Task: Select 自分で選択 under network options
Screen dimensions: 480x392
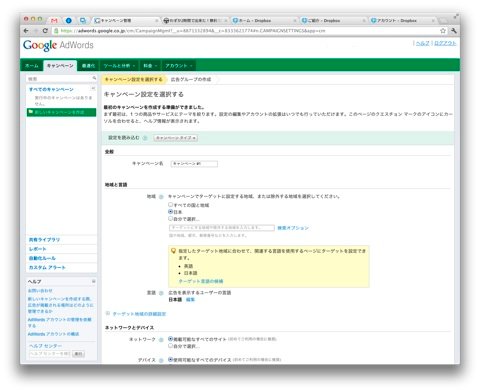Action: point(170,346)
